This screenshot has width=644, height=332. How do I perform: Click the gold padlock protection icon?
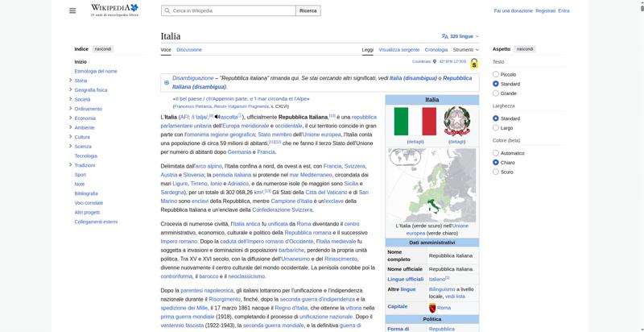pos(474,63)
